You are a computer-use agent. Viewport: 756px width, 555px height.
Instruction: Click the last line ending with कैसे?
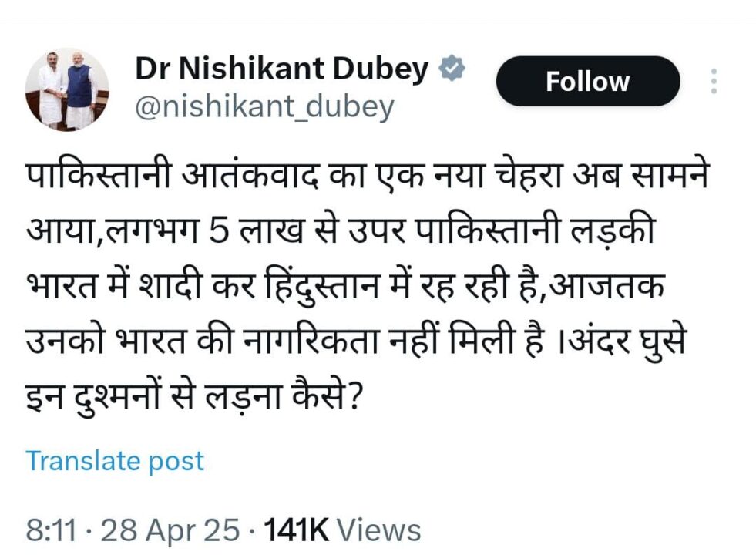click(x=194, y=396)
